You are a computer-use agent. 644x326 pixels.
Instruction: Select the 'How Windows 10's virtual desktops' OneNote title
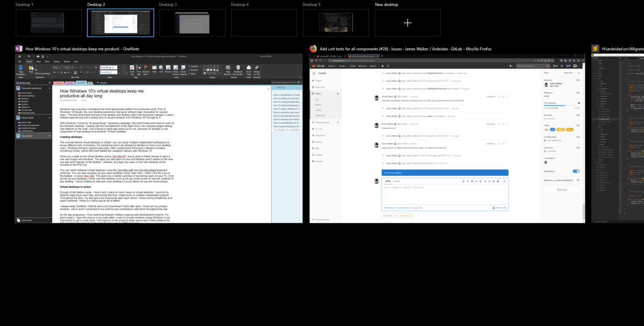[x=82, y=49]
